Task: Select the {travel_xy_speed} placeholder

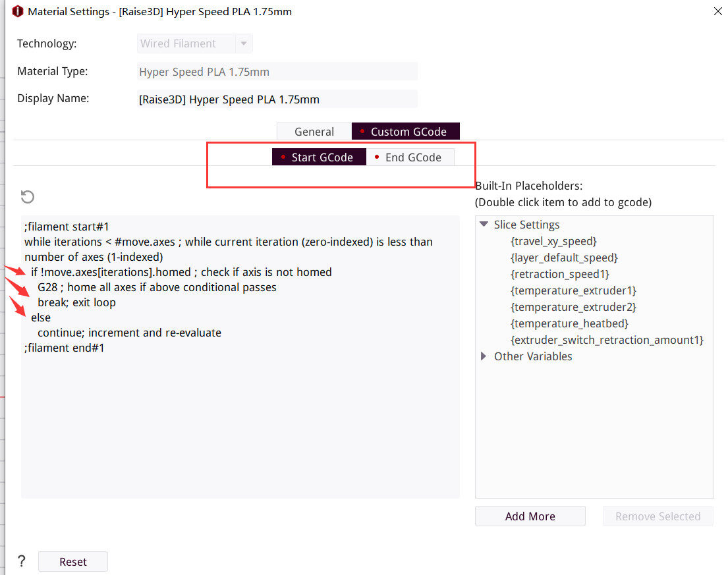Action: click(x=553, y=241)
